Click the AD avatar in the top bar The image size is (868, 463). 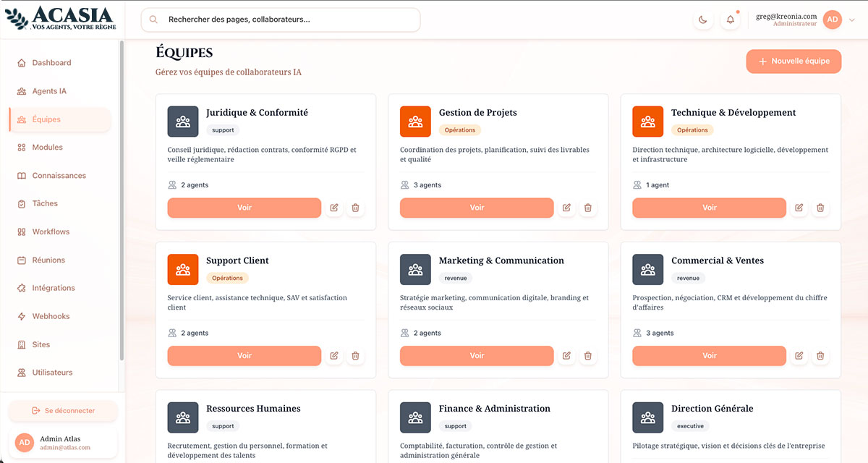click(x=833, y=20)
